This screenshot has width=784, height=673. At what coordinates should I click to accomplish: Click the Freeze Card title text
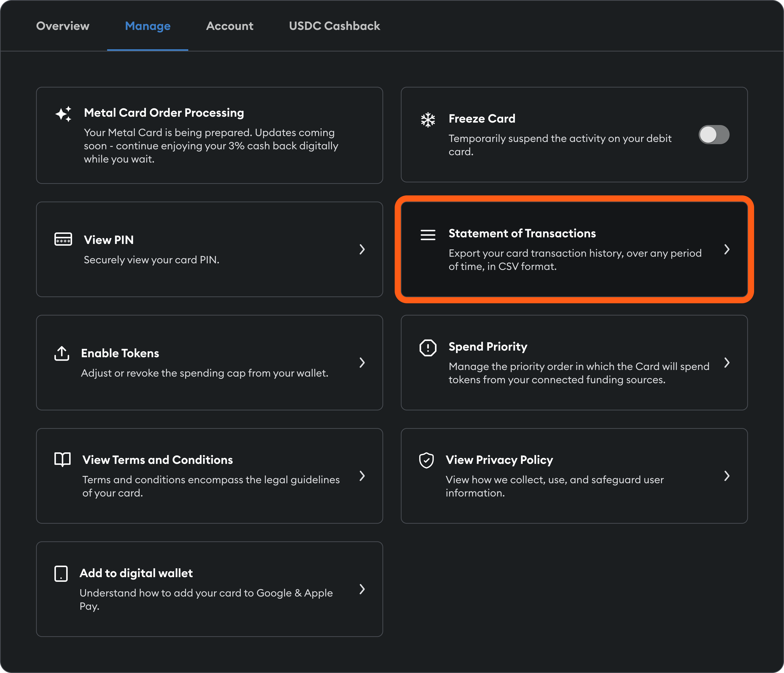[x=482, y=119]
